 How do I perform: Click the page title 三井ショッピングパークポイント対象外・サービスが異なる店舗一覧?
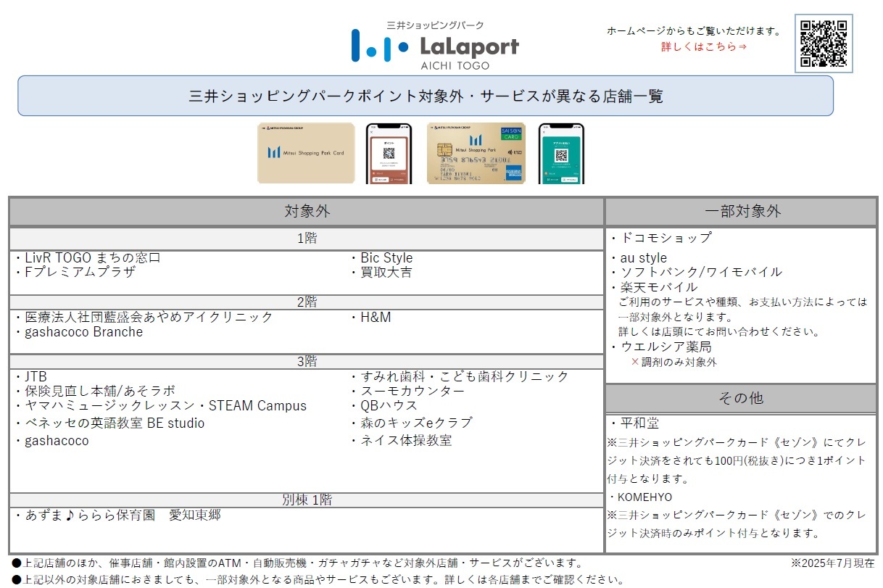pyautogui.click(x=426, y=96)
